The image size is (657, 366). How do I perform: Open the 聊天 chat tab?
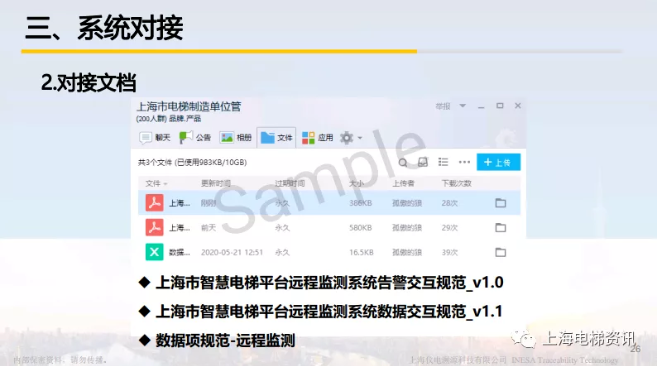pyautogui.click(x=155, y=138)
